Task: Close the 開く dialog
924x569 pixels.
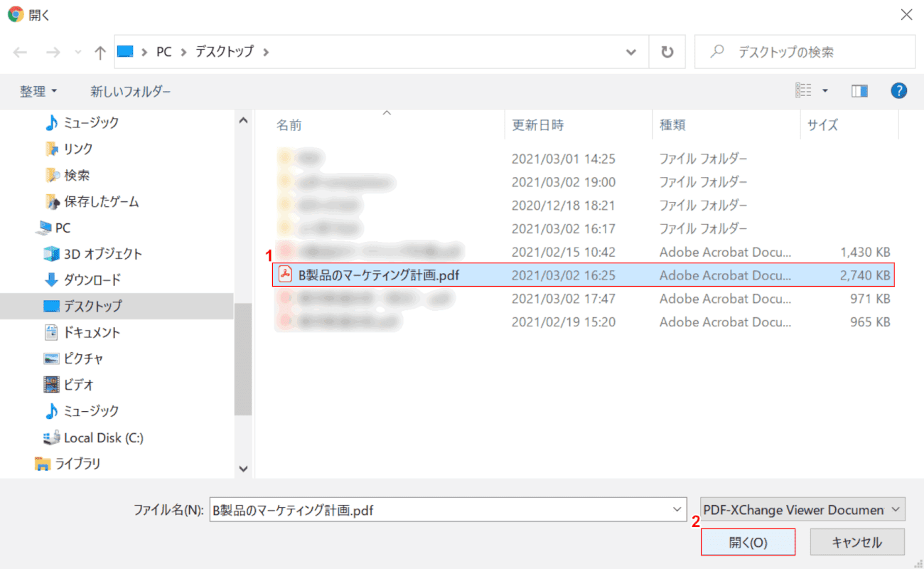Action: pyautogui.click(x=906, y=14)
